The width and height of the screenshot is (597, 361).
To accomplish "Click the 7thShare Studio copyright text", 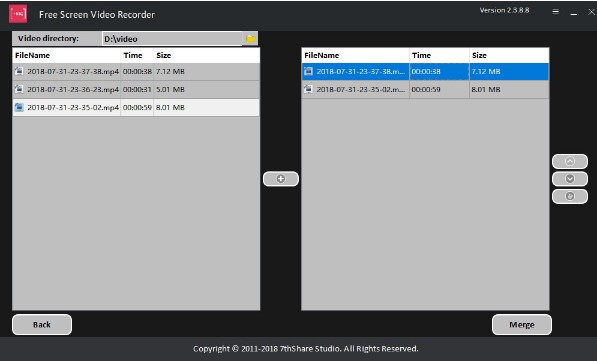I will pyautogui.click(x=305, y=348).
